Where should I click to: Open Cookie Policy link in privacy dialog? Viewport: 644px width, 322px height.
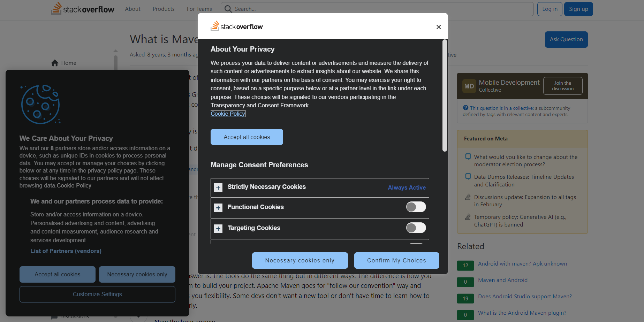(228, 114)
